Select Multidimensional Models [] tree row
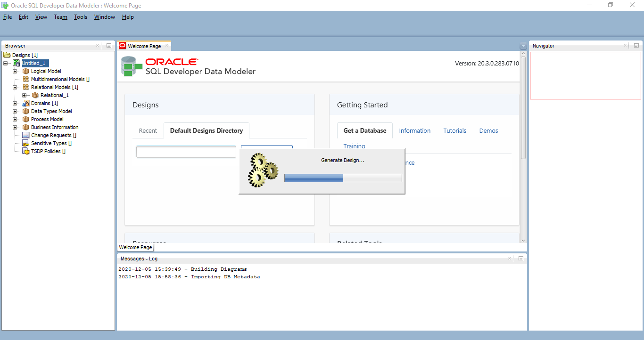 coord(60,79)
